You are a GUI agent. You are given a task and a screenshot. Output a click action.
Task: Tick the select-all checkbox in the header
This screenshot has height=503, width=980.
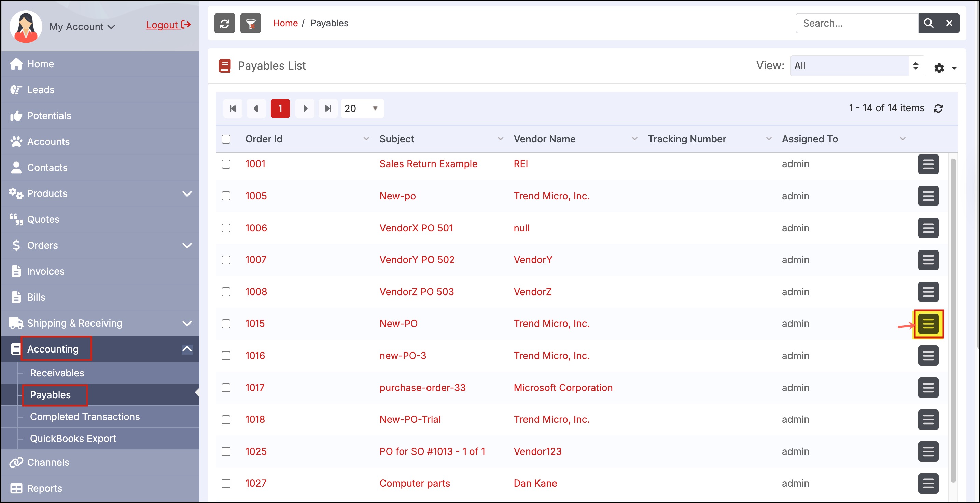[226, 139]
